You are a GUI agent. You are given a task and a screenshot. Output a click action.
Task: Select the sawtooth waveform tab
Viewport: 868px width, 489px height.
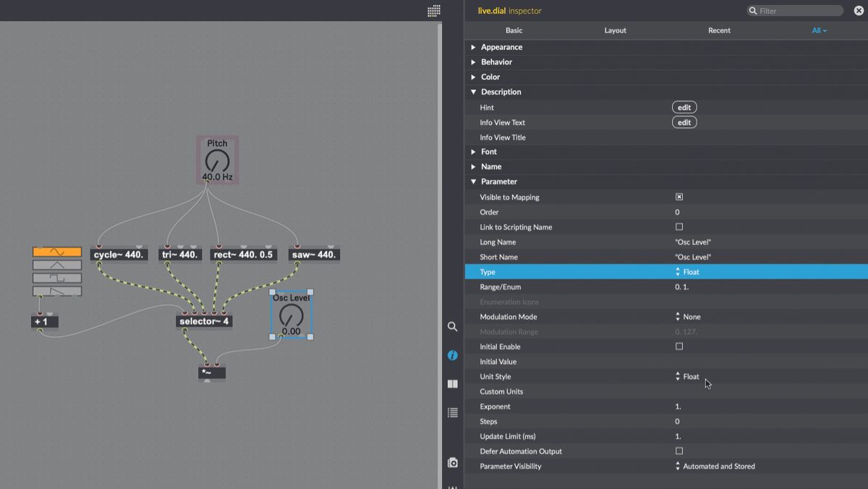click(x=57, y=291)
